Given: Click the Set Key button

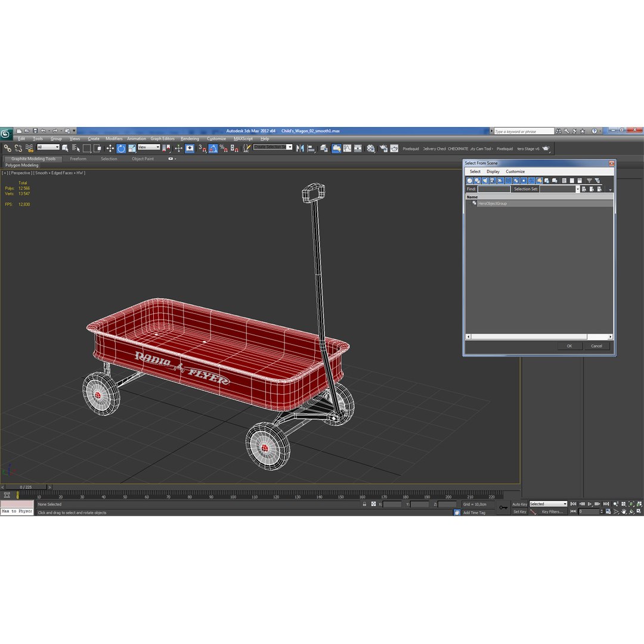Looking at the screenshot, I should (x=519, y=512).
